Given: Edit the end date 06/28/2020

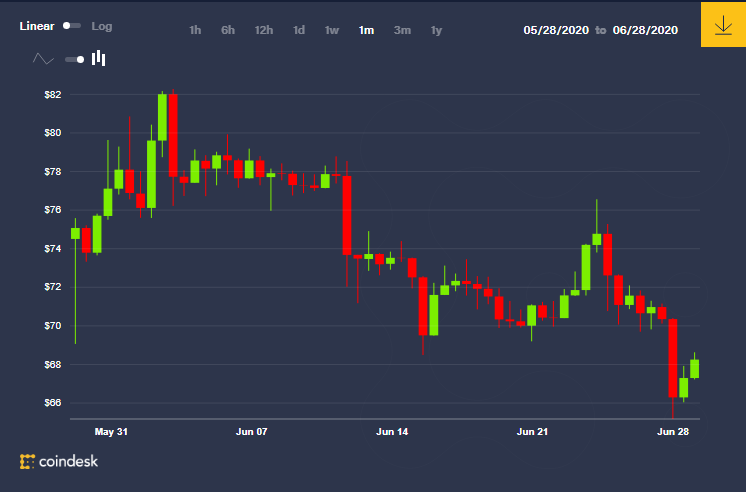Looking at the screenshot, I should click(x=645, y=30).
